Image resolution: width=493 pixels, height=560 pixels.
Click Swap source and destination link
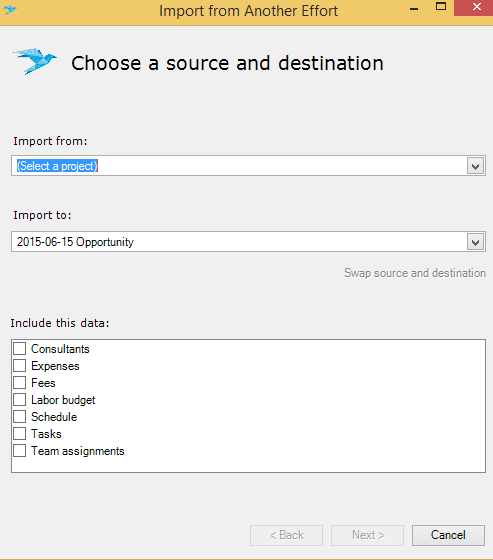[415, 273]
